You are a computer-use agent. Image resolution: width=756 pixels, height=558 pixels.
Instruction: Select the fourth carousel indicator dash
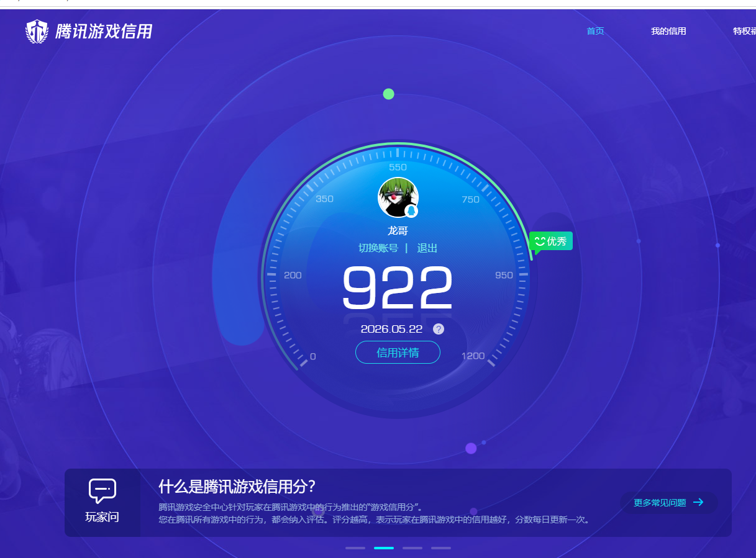point(441,548)
